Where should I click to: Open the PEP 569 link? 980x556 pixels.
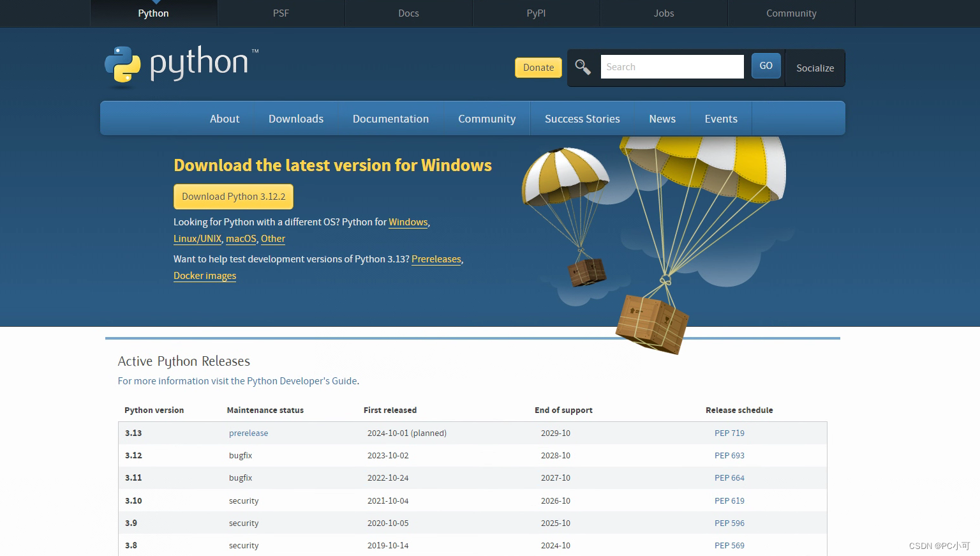tap(729, 545)
